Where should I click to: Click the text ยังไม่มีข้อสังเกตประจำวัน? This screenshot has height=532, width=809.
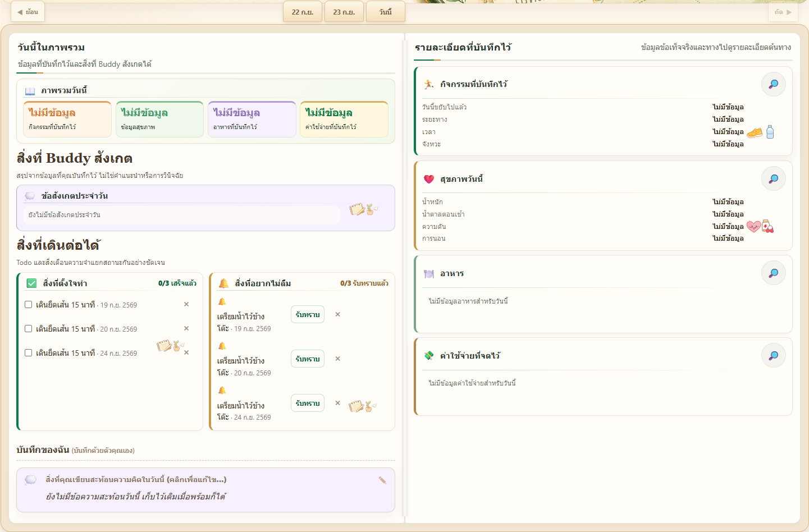coord(65,215)
